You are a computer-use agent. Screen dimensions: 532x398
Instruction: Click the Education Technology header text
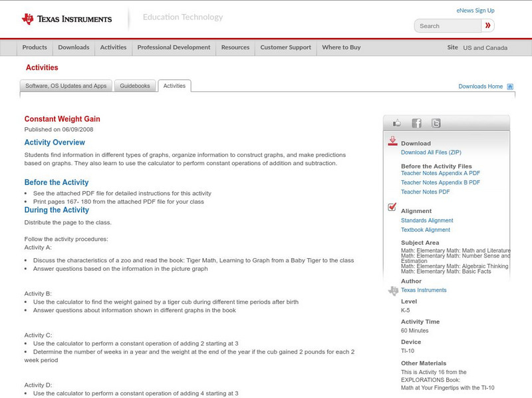click(182, 17)
